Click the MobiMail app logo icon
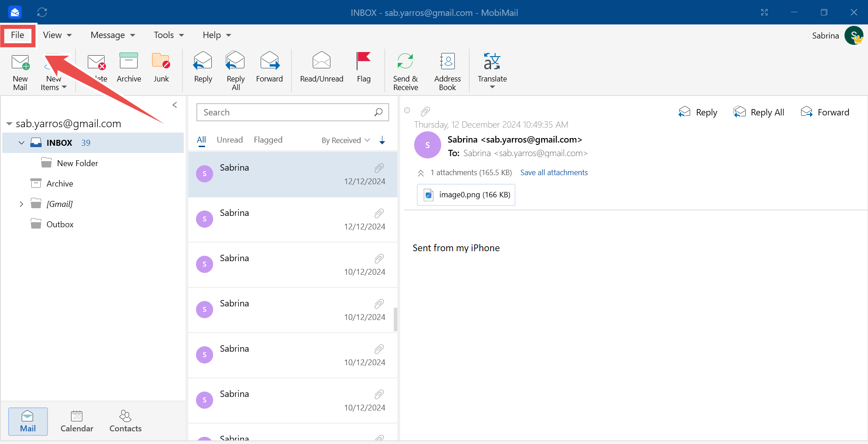This screenshot has height=444, width=868. tap(15, 12)
